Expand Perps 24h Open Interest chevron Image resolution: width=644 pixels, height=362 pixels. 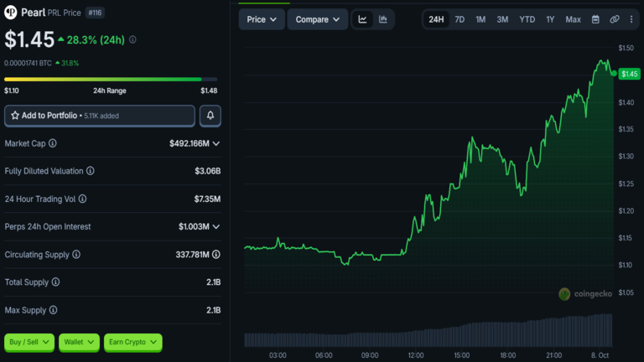(216, 226)
